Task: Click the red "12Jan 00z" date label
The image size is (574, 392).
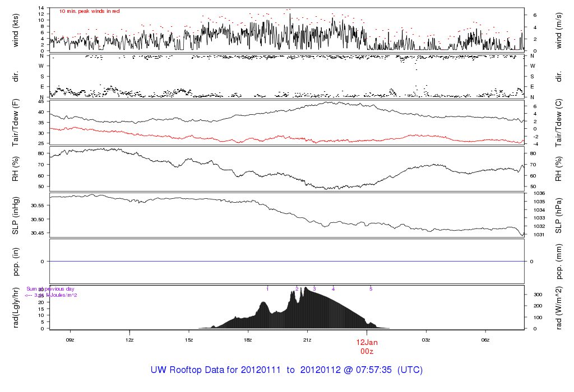Action: pos(367,346)
